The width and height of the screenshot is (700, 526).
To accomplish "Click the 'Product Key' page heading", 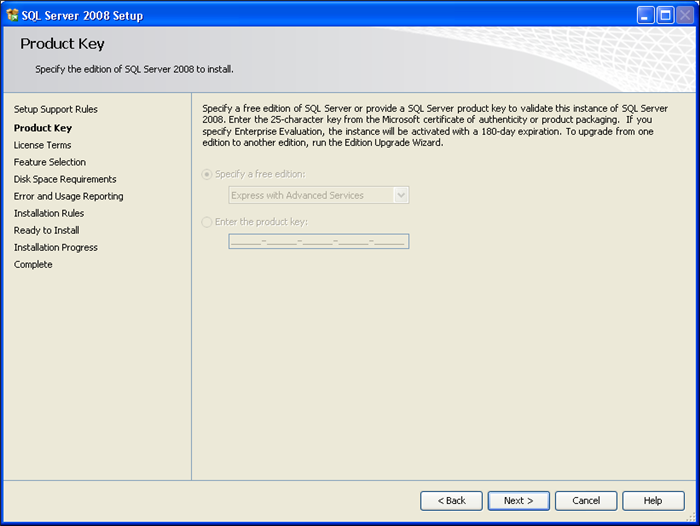I will 62,44.
